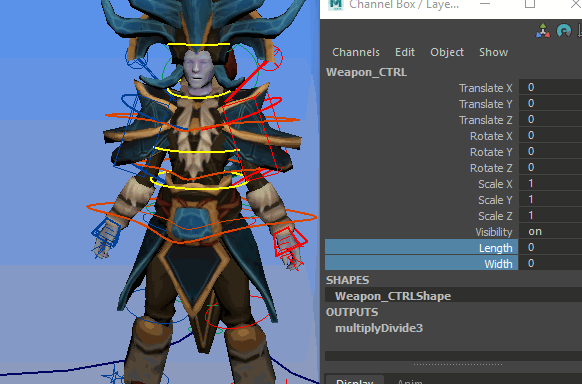Click the Visibility 'on' value field
This screenshot has height=384, width=582.
[x=550, y=231]
